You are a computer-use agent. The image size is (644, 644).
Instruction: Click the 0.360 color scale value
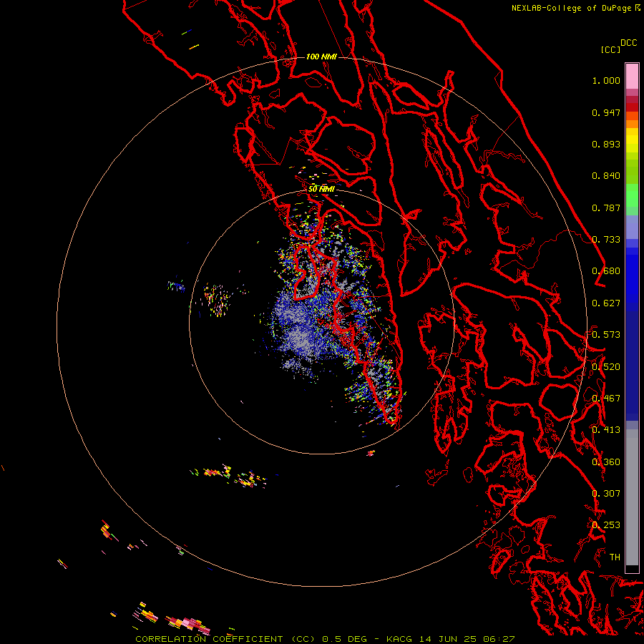(x=606, y=462)
